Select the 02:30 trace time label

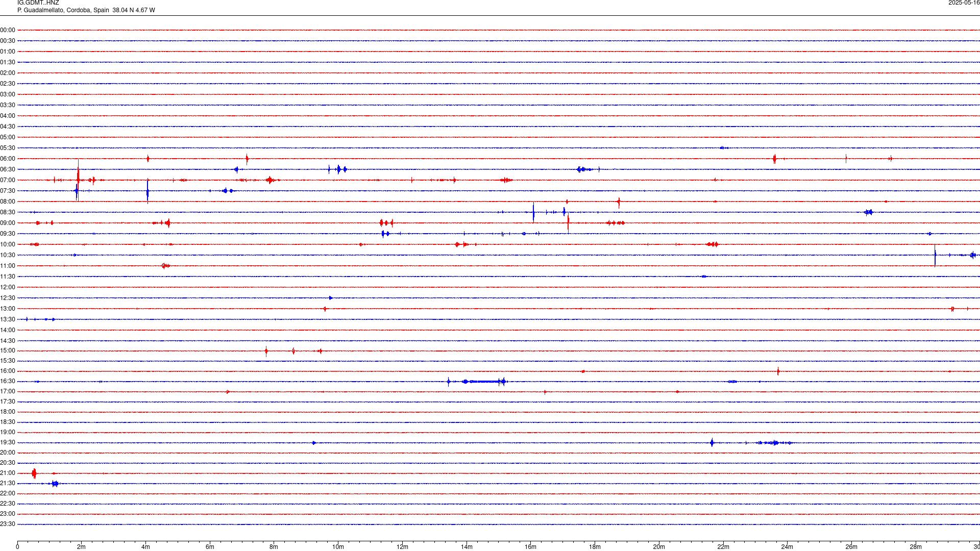(8, 84)
